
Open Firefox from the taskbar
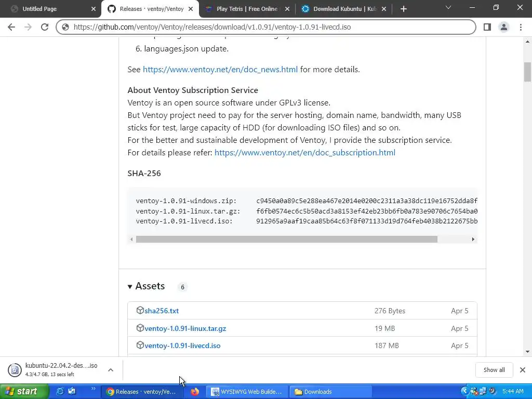click(x=195, y=392)
